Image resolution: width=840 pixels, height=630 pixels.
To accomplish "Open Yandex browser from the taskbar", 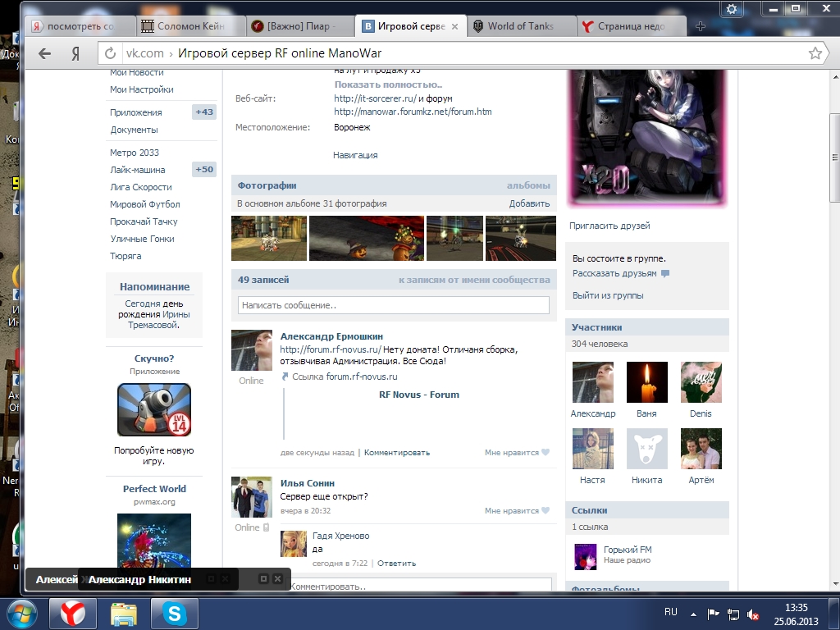I will (x=73, y=614).
